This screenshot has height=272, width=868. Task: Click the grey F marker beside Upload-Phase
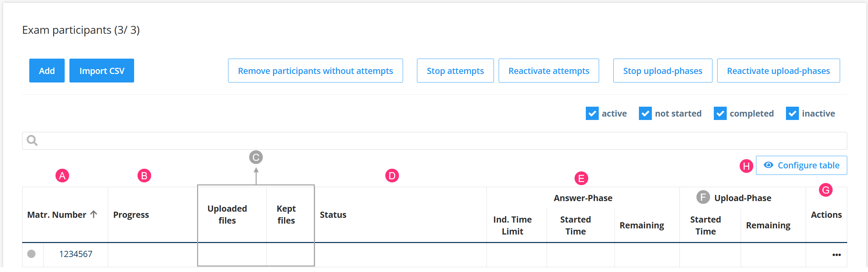coord(703,197)
